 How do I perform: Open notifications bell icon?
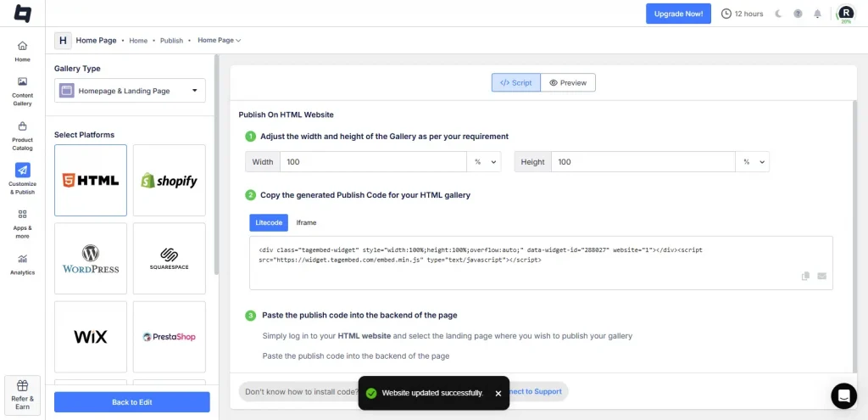(818, 14)
